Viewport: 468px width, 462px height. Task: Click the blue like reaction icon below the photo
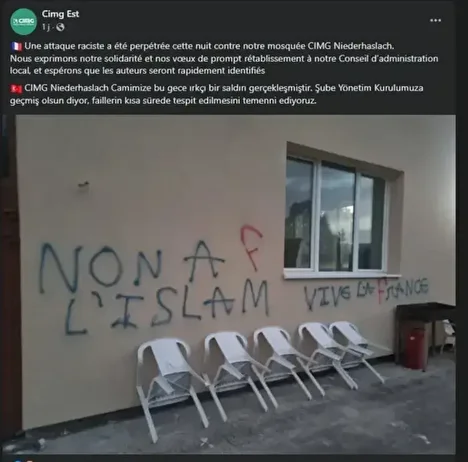coord(18,461)
